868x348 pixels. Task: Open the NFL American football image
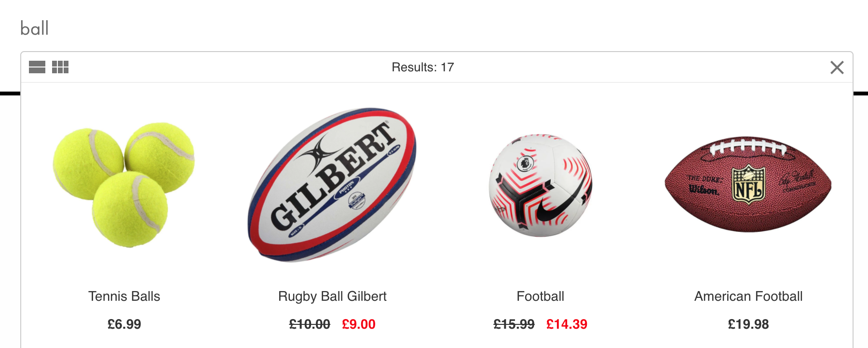click(748, 184)
